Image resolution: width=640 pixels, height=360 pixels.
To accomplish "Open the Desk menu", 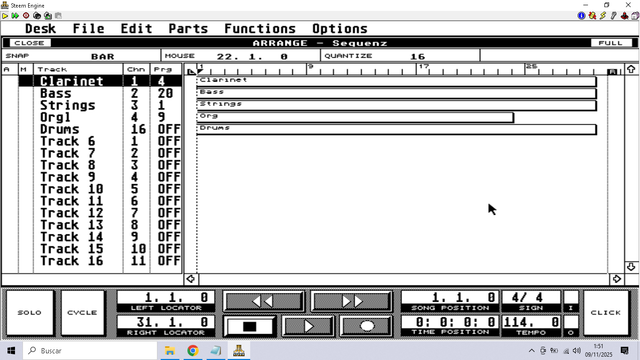I will tap(40, 29).
